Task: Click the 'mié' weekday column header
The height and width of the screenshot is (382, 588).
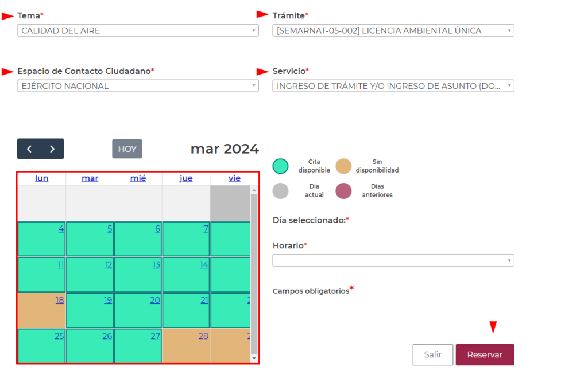Action: point(138,178)
